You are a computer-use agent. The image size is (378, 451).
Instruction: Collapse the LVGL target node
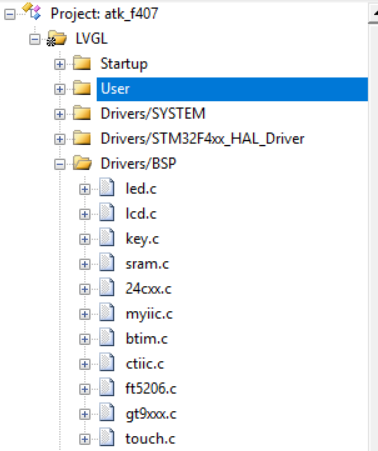[x=35, y=39]
